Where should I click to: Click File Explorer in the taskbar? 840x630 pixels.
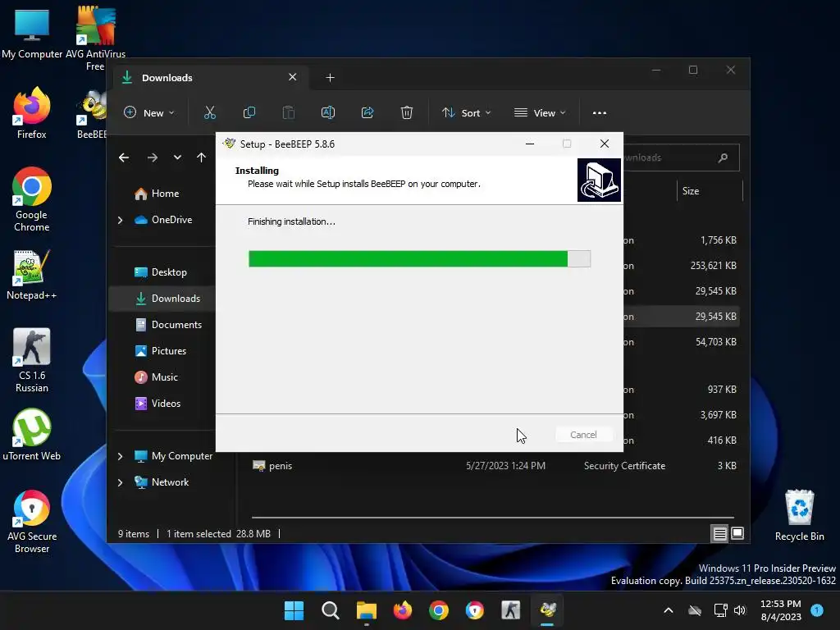point(367,610)
